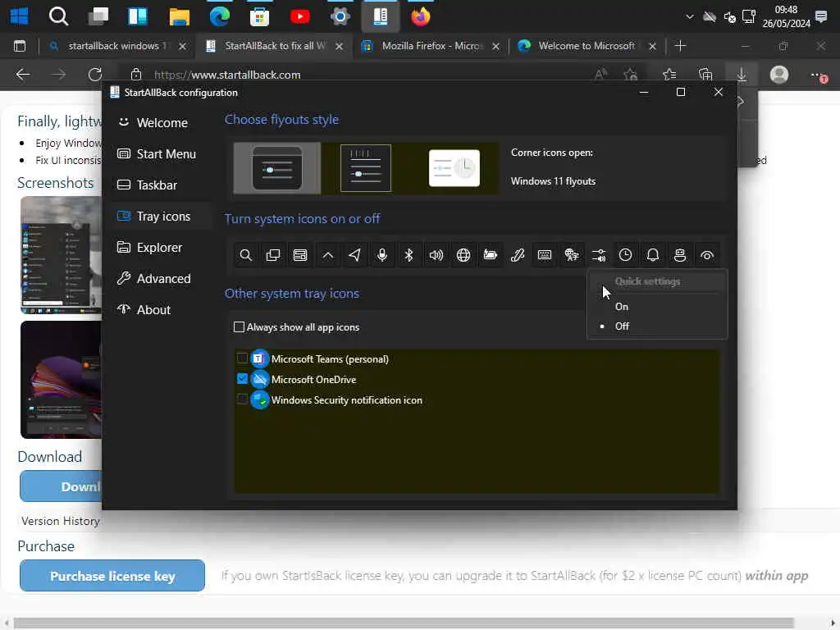840x630 pixels.
Task: Toggle the Input language system icon
Action: (x=572, y=255)
